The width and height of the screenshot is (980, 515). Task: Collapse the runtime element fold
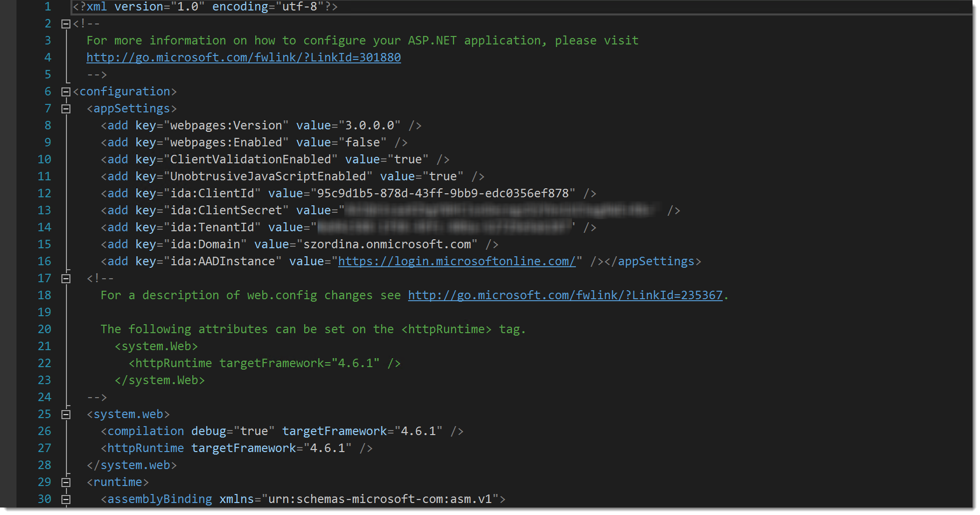click(x=65, y=483)
